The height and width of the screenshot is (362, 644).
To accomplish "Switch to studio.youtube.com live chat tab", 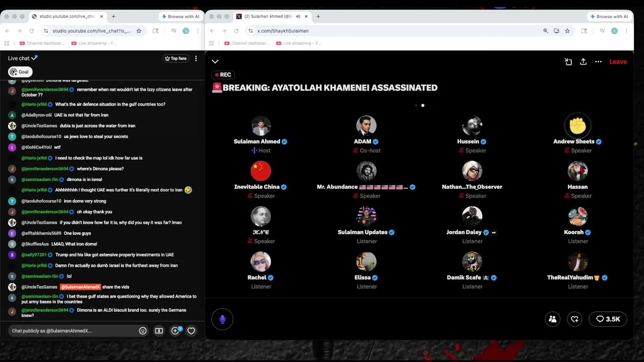I will click(x=66, y=17).
